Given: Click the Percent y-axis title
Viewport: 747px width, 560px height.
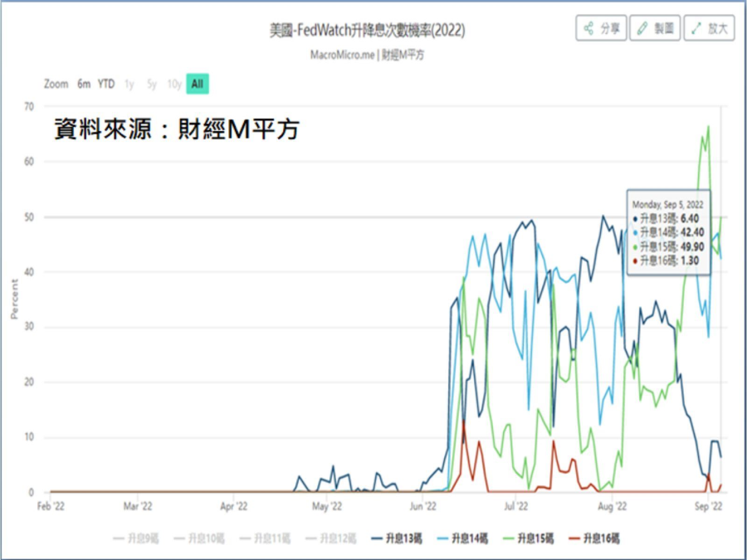Looking at the screenshot, I should click(x=14, y=299).
